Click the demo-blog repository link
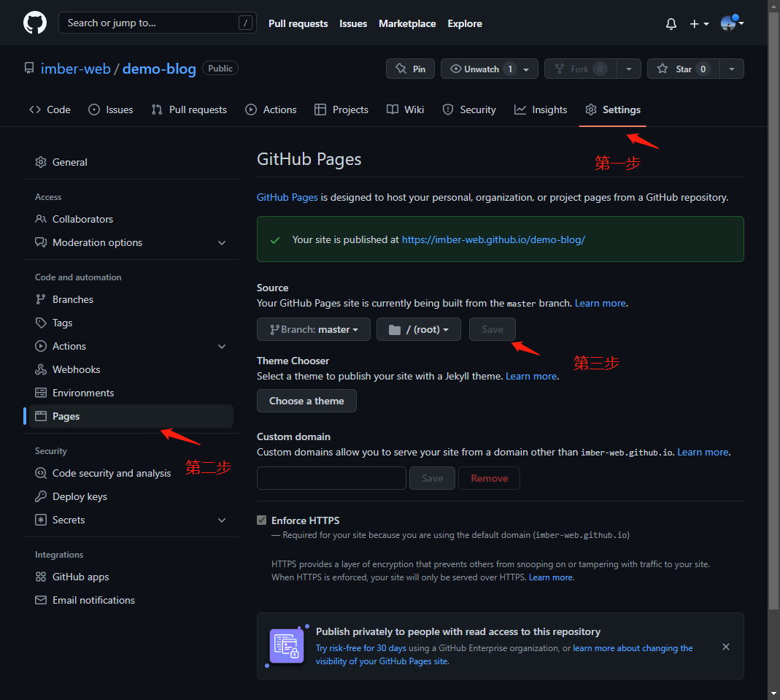This screenshot has height=700, width=780. 159,69
